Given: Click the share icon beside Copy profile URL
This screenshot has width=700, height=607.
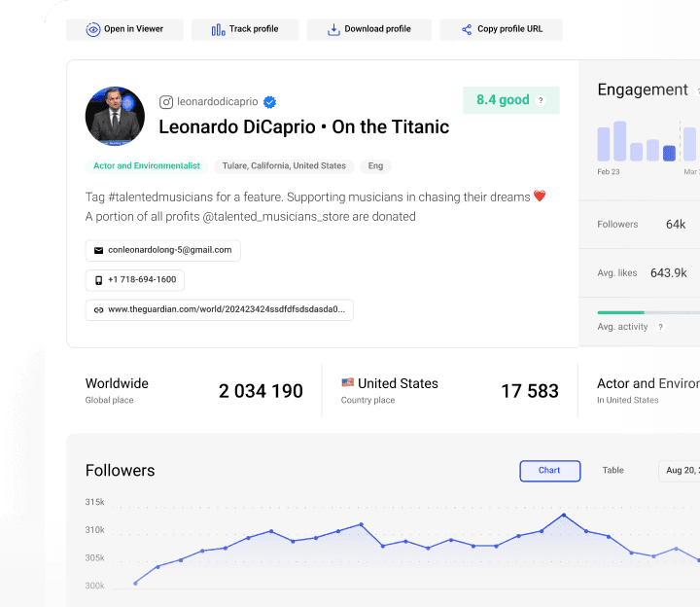Looking at the screenshot, I should (x=467, y=29).
